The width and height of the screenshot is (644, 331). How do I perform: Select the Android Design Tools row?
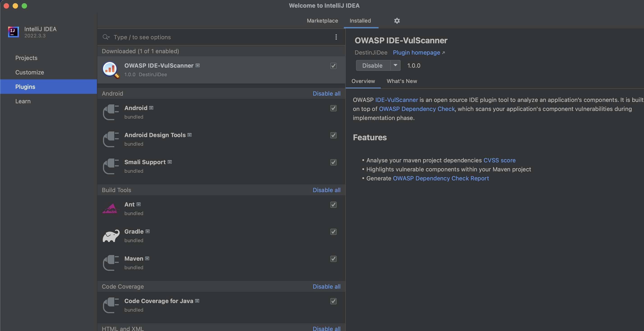click(x=221, y=139)
